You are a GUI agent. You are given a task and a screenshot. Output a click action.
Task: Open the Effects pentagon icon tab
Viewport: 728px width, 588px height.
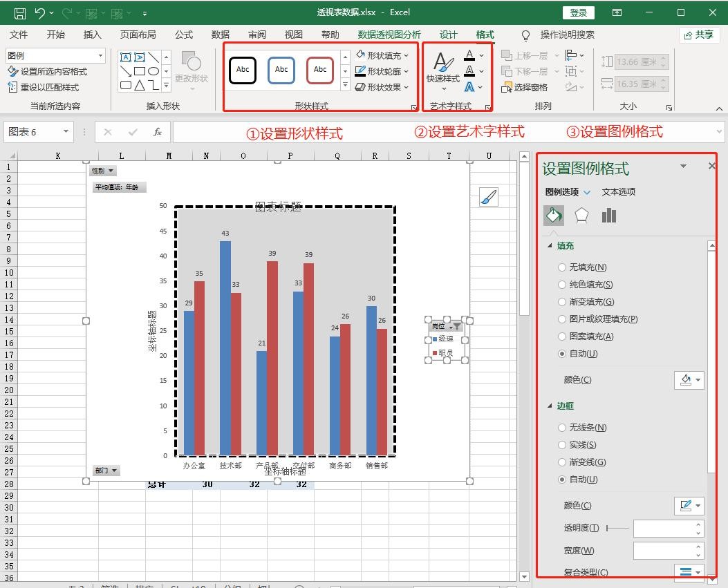pos(581,216)
